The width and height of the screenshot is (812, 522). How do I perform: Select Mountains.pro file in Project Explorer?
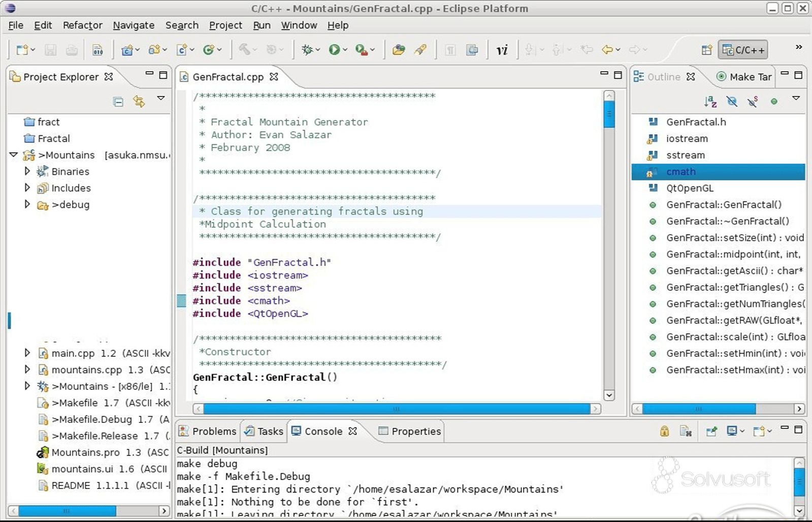click(x=103, y=452)
